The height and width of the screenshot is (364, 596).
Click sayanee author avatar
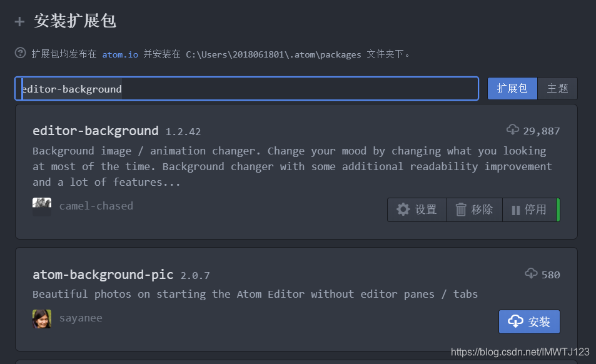42,319
